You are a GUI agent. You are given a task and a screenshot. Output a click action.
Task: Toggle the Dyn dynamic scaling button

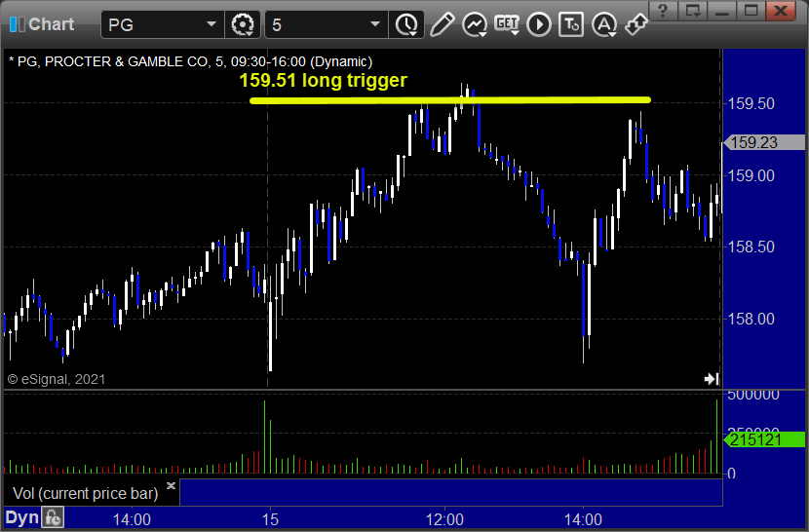tap(21, 517)
